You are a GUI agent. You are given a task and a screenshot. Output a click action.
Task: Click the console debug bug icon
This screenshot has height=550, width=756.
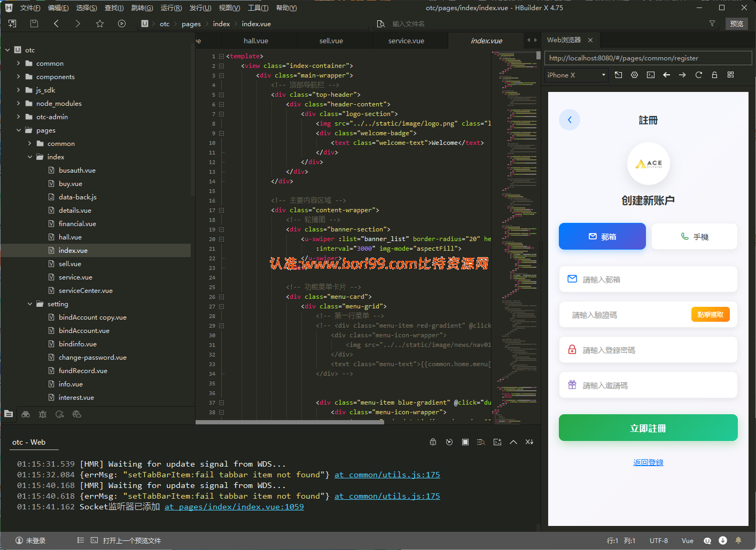(x=433, y=442)
